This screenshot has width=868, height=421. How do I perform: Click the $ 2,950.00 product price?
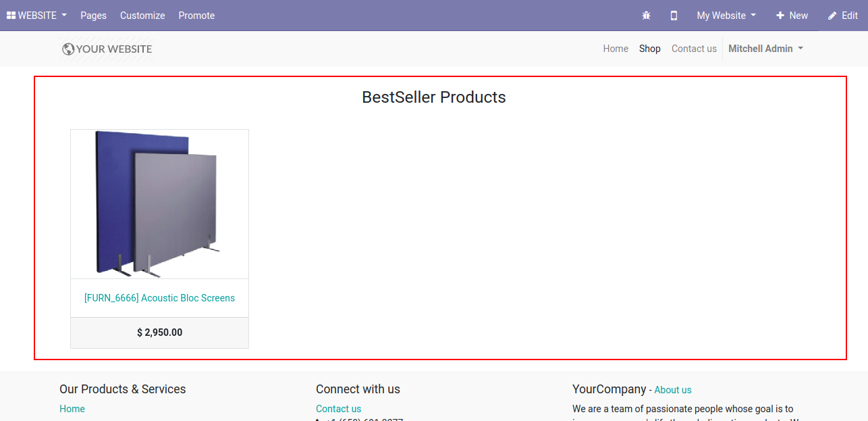pyautogui.click(x=159, y=332)
